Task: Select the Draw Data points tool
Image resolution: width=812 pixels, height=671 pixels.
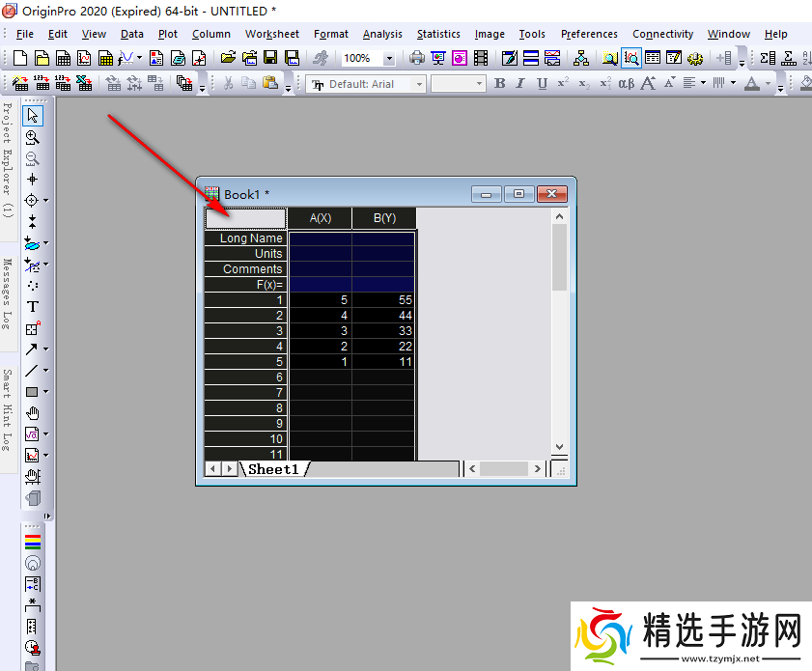Action: pos(33,286)
